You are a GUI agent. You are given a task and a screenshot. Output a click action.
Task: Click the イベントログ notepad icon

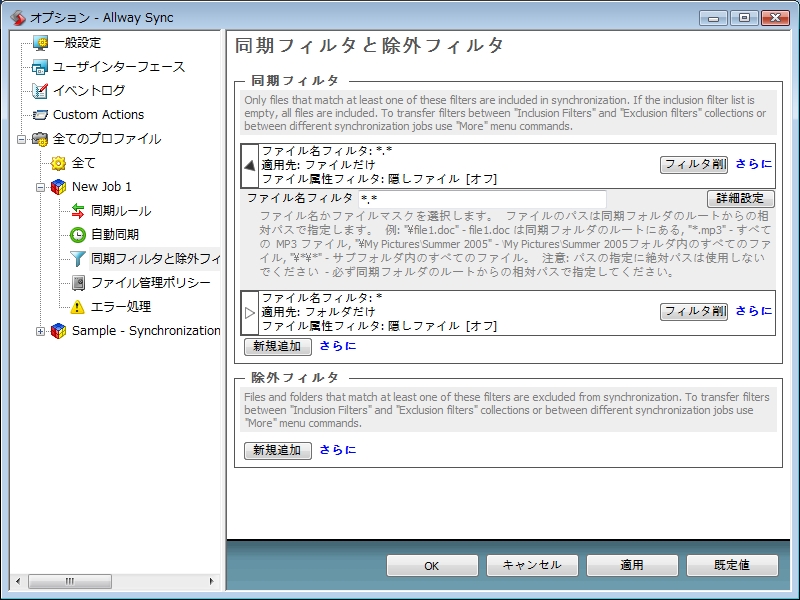40,91
